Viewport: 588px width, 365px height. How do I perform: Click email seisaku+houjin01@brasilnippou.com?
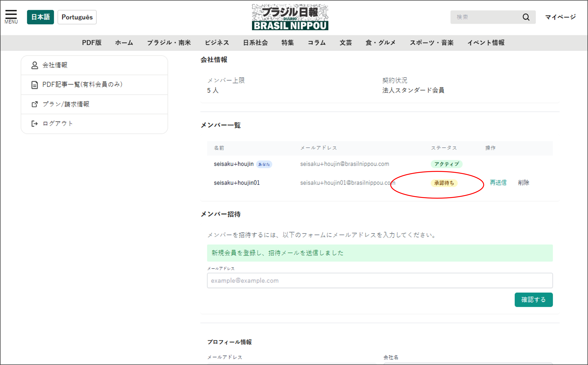pyautogui.click(x=348, y=183)
